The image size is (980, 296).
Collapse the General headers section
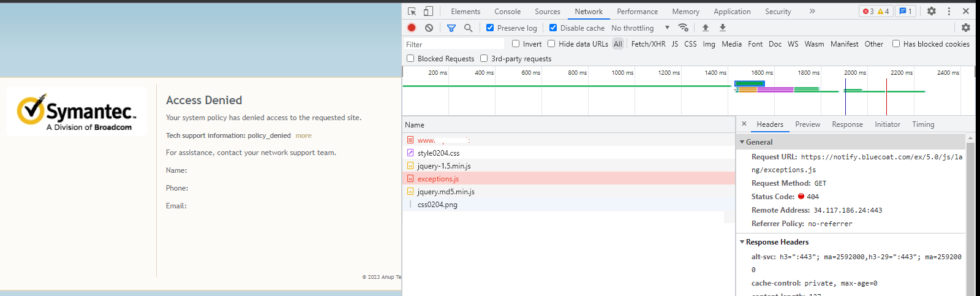tap(742, 142)
